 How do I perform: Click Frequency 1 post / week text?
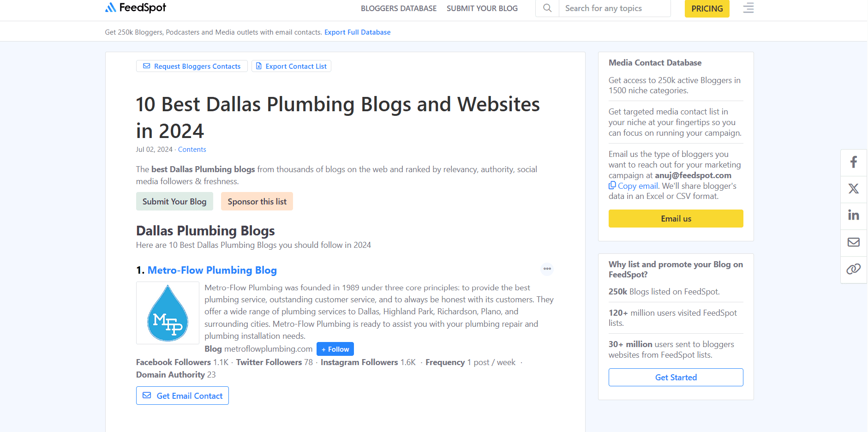coord(471,362)
